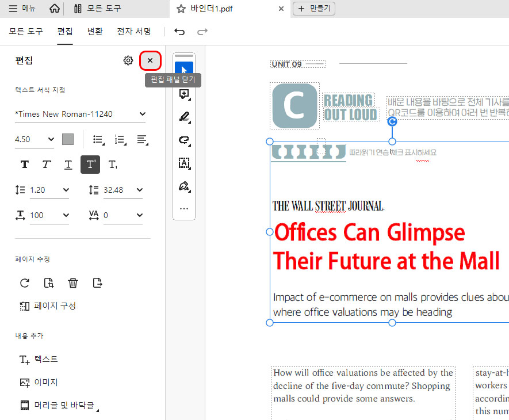Click the extract page icon
The height and width of the screenshot is (420, 509).
(x=49, y=283)
